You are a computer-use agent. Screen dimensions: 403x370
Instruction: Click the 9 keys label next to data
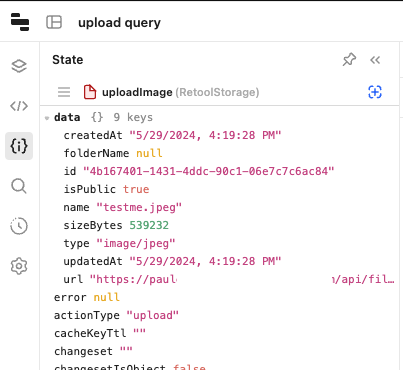[x=133, y=117]
